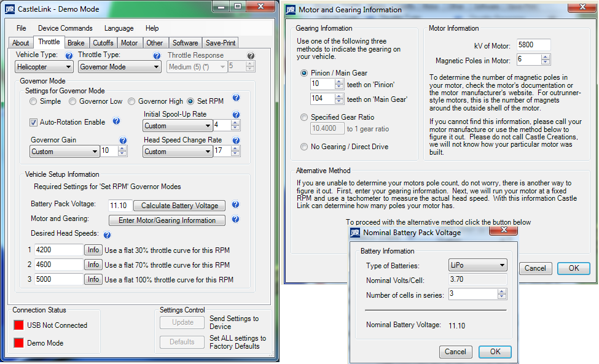Open the File menu
The height and width of the screenshot is (364, 599).
pos(22,28)
